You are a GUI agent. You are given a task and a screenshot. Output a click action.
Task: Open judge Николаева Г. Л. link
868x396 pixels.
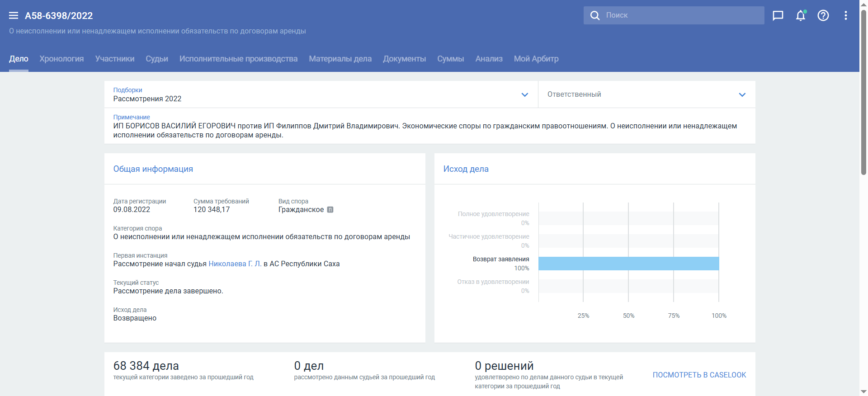coord(235,264)
